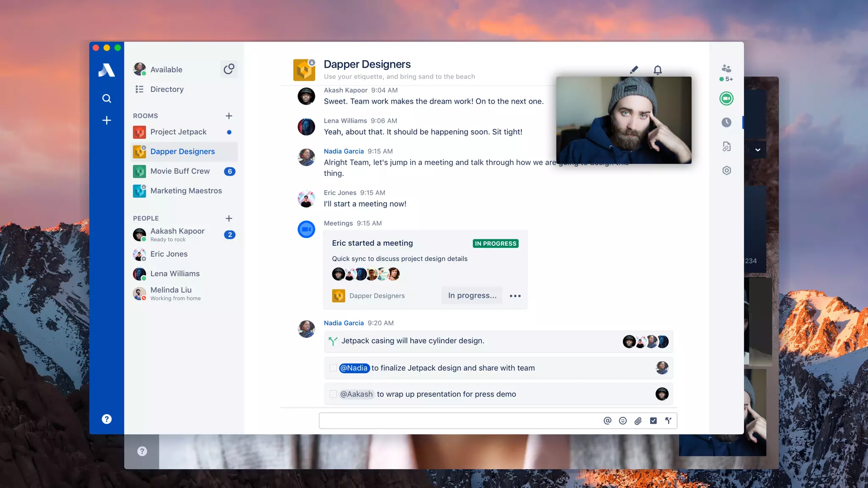
Task: Click the pencil edit icon for room
Action: click(634, 70)
